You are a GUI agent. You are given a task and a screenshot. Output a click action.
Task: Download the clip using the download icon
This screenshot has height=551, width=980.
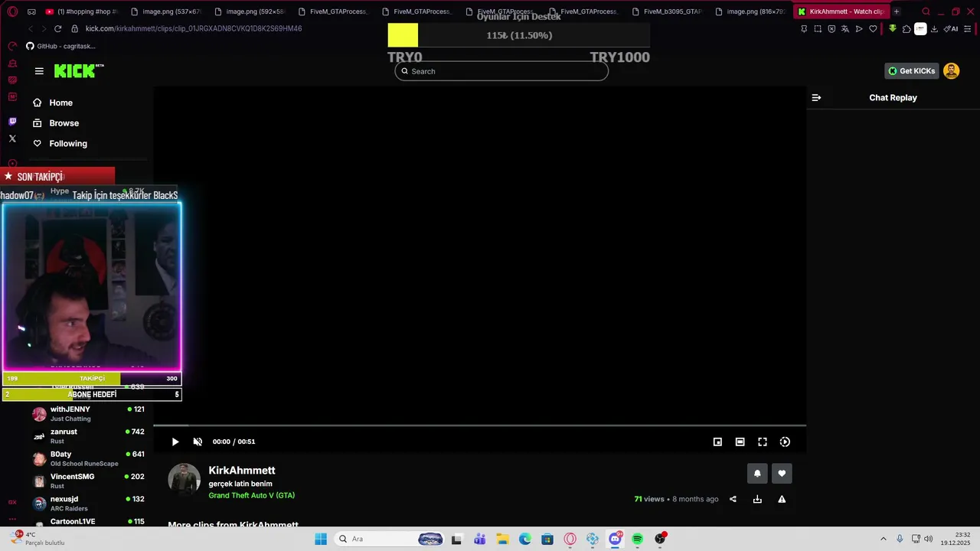(x=757, y=499)
